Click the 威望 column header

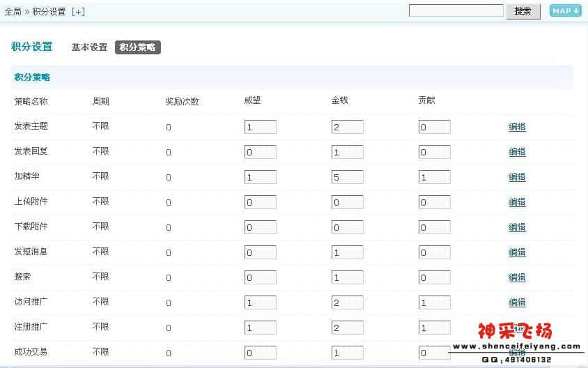pos(252,100)
